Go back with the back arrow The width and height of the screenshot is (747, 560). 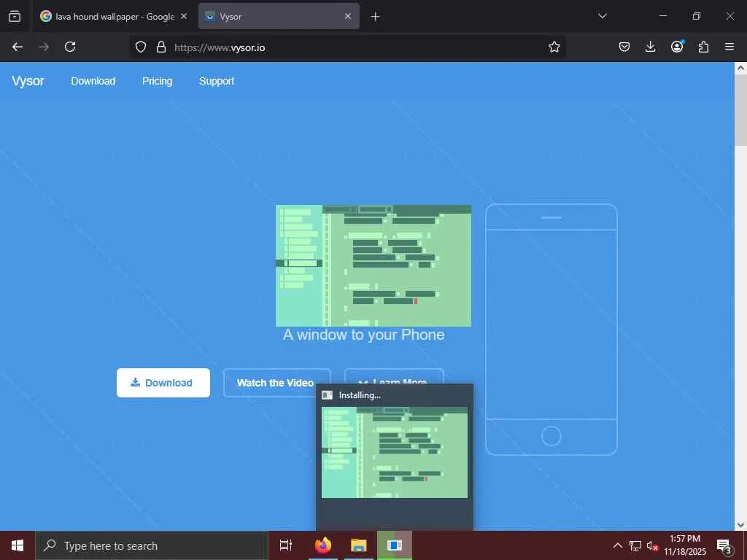coord(18,47)
